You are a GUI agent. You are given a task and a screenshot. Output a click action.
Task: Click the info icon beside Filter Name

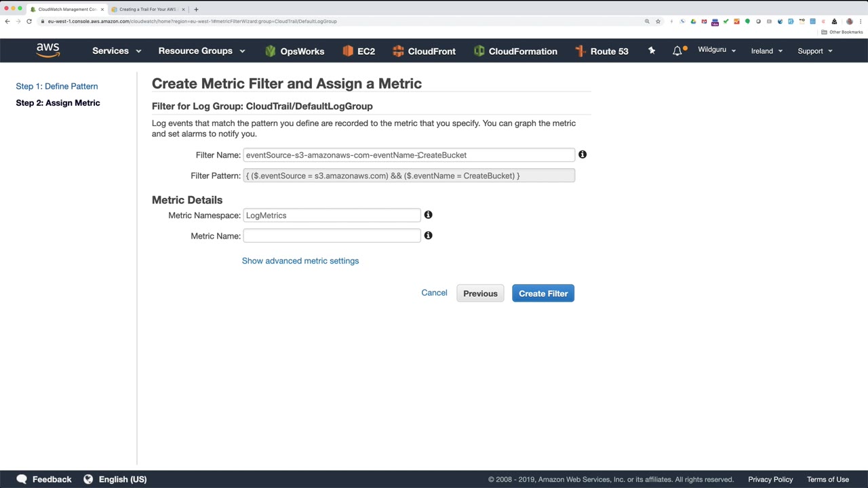click(x=583, y=155)
